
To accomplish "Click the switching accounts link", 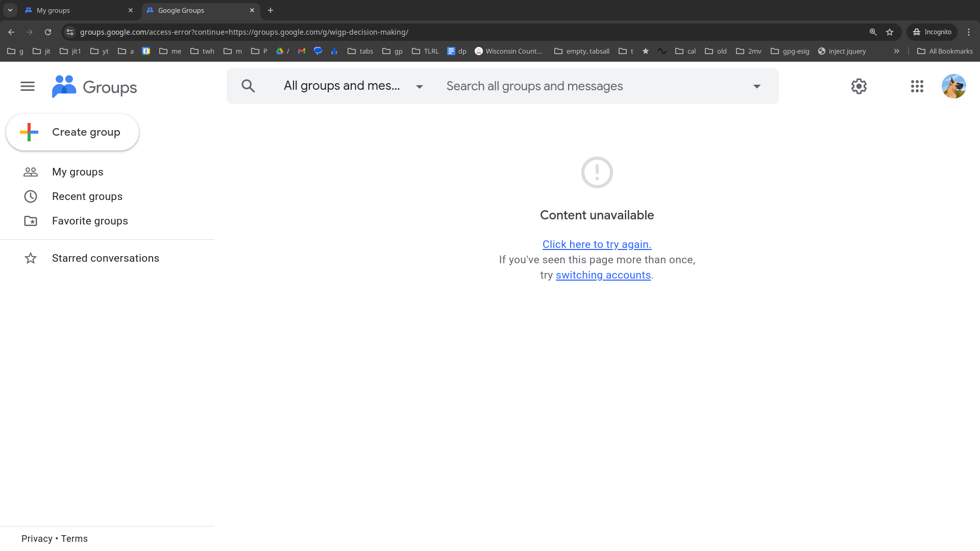I will tap(603, 275).
